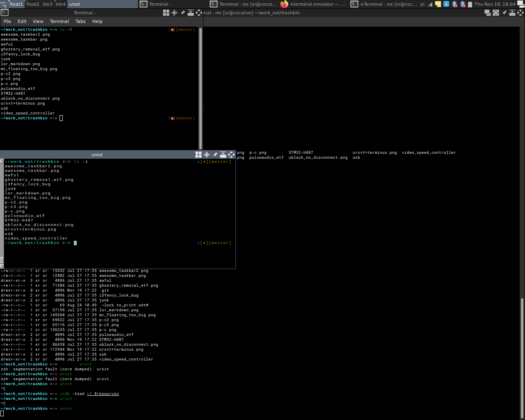
Task: Toggle always-on-top icon in urxvt titlebar
Action: tap(223, 155)
